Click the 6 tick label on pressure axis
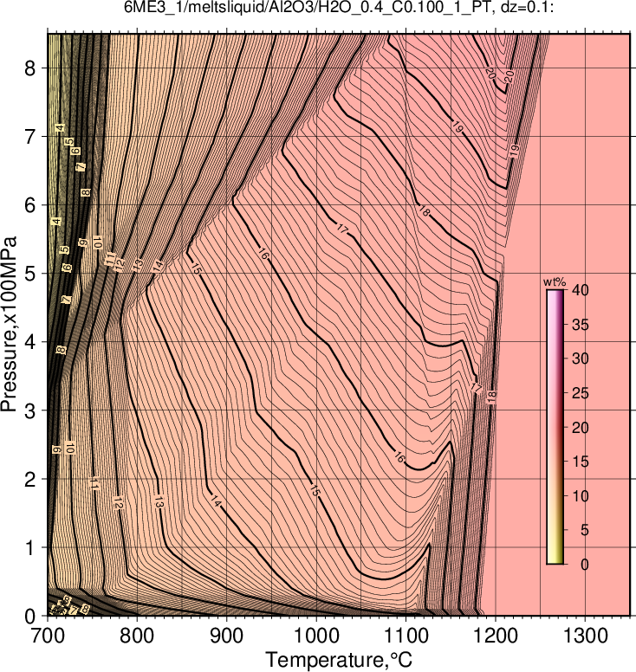The width and height of the screenshot is (636, 672). 30,205
